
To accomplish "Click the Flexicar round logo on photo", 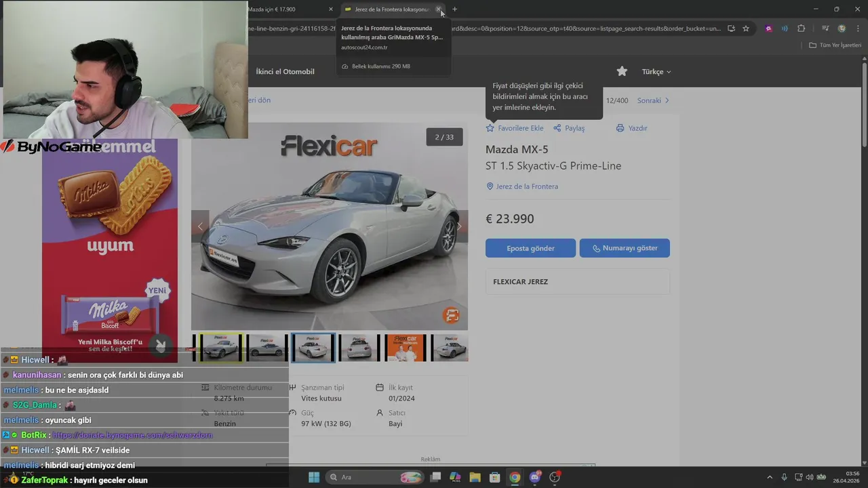I will pyautogui.click(x=451, y=315).
